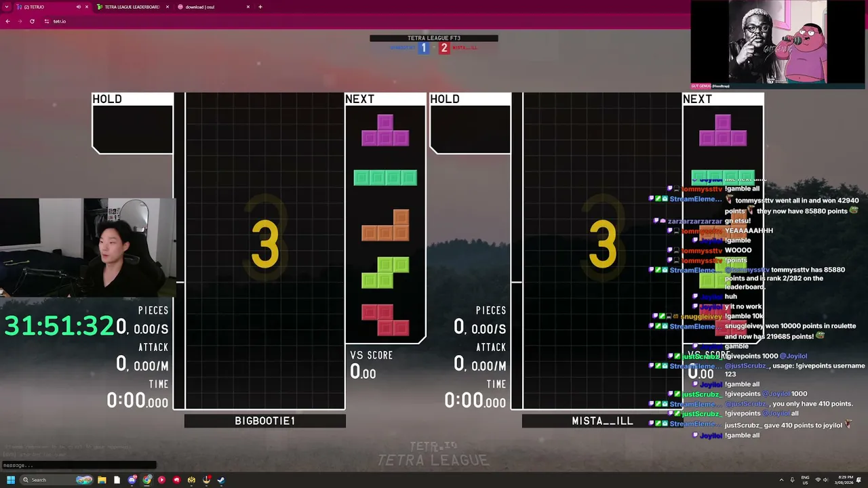This screenshot has height=488, width=868.
Task: Click the 31:51:32 green stream timer
Action: click(x=60, y=327)
